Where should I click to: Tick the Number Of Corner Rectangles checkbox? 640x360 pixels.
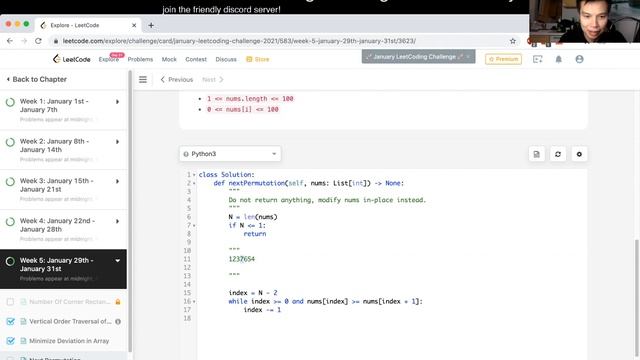10,302
